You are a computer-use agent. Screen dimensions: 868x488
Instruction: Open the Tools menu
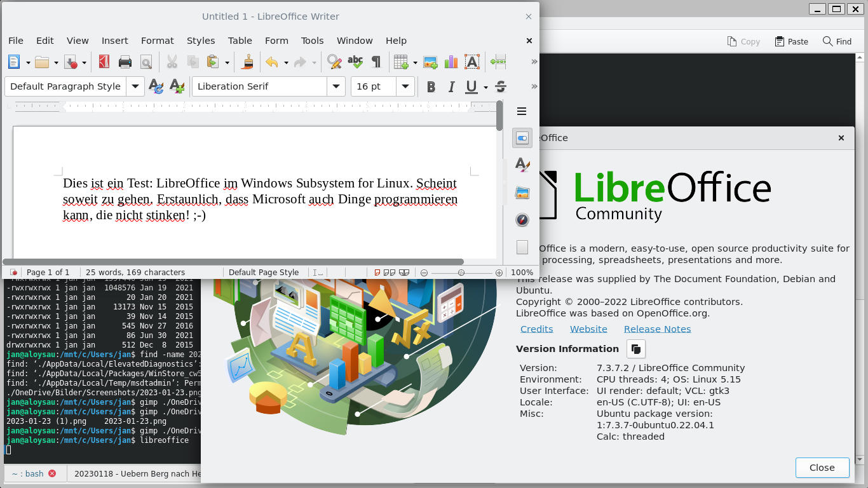312,41
